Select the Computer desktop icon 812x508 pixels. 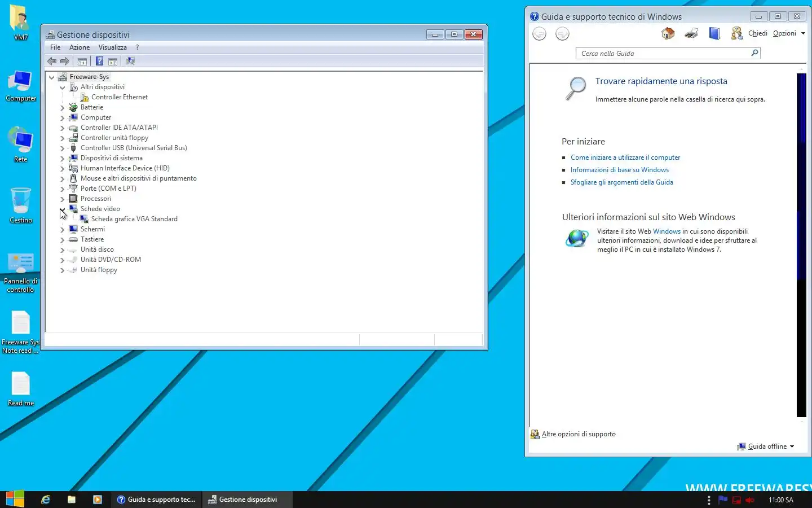tap(21, 86)
